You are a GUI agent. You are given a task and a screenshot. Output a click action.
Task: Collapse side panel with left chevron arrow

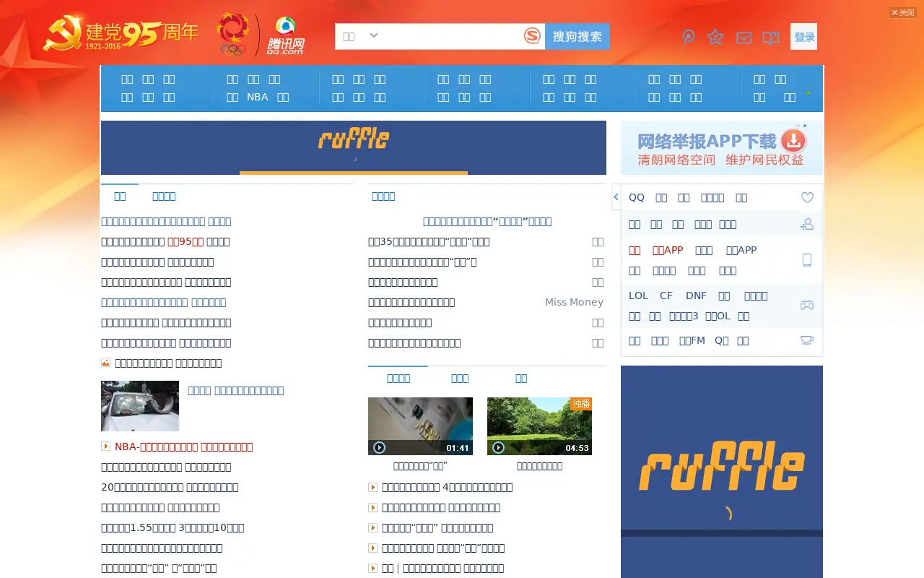coord(616,197)
